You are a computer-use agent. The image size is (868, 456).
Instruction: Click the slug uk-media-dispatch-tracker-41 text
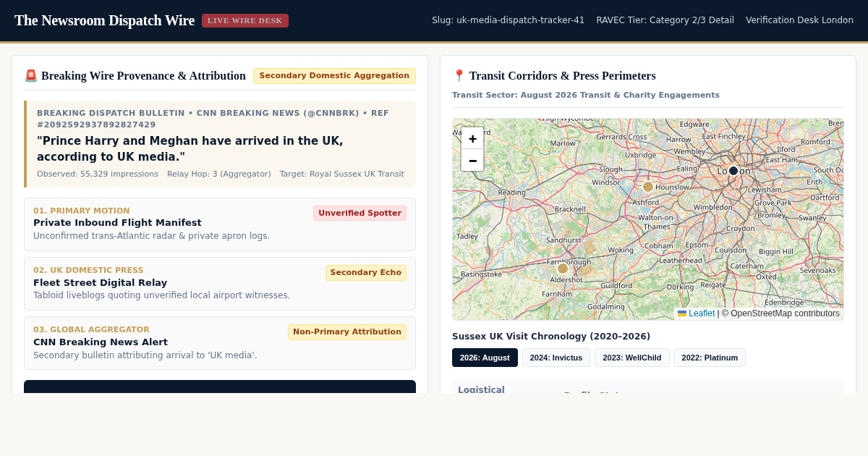pyautogui.click(x=508, y=20)
